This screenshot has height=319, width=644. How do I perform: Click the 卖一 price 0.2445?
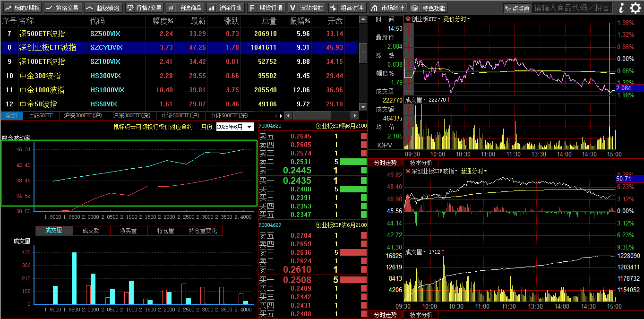(x=297, y=171)
